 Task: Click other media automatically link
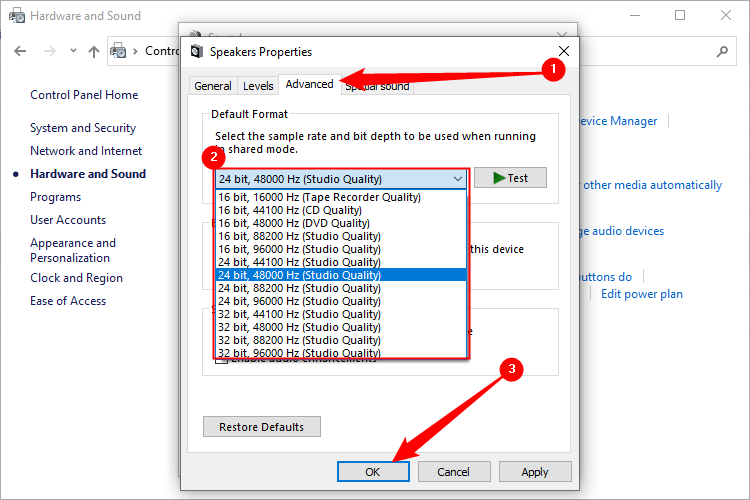click(652, 185)
